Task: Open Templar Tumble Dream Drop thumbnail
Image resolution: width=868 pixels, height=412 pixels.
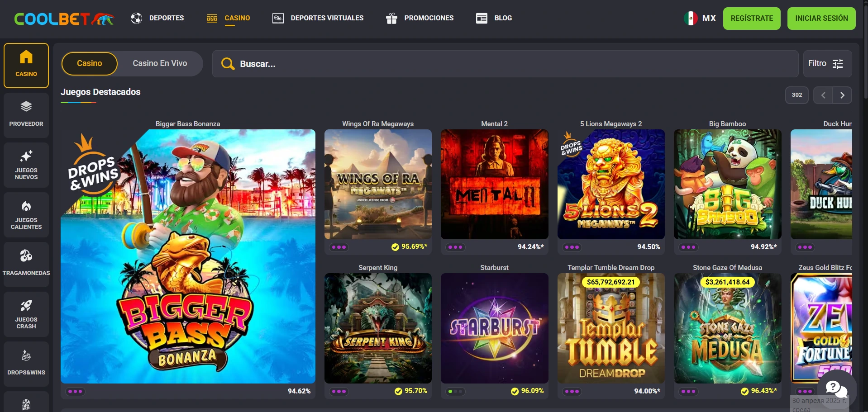Action: point(611,328)
